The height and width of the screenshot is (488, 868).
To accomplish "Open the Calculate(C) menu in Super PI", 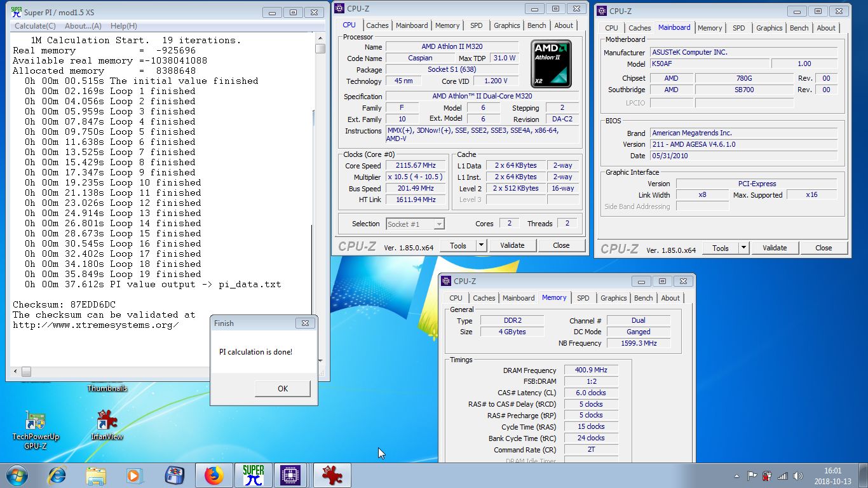I will pos(35,26).
